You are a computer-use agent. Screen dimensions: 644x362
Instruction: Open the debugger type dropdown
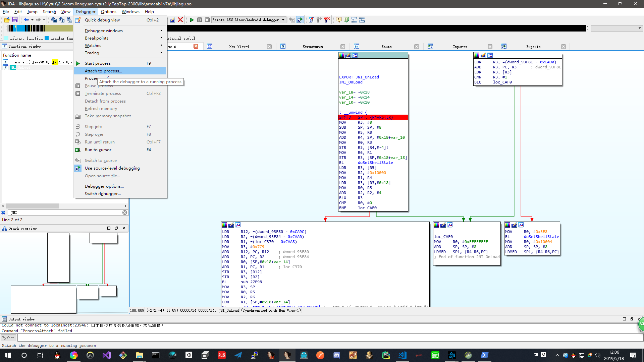pyautogui.click(x=283, y=20)
